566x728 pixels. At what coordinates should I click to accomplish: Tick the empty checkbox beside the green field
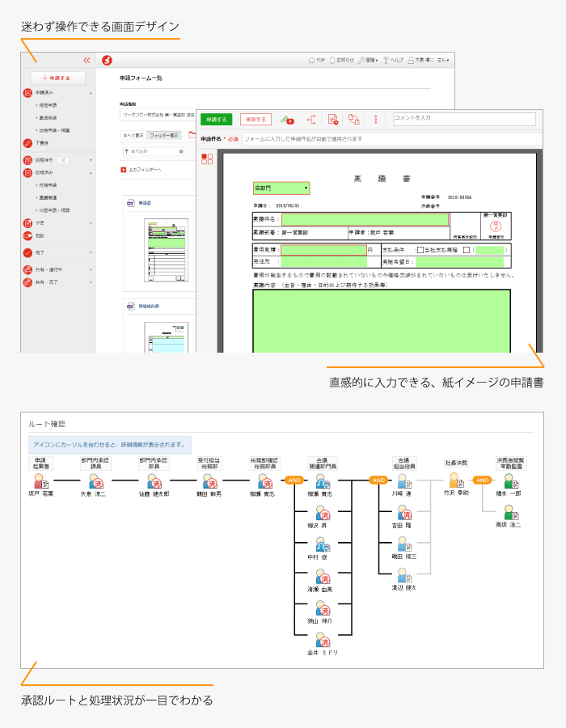[x=467, y=250]
